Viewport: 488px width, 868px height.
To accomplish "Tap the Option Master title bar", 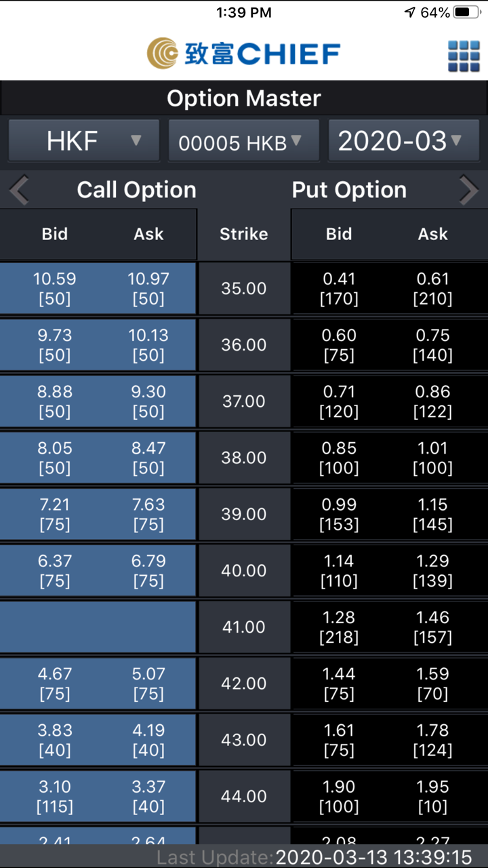I will pyautogui.click(x=244, y=99).
